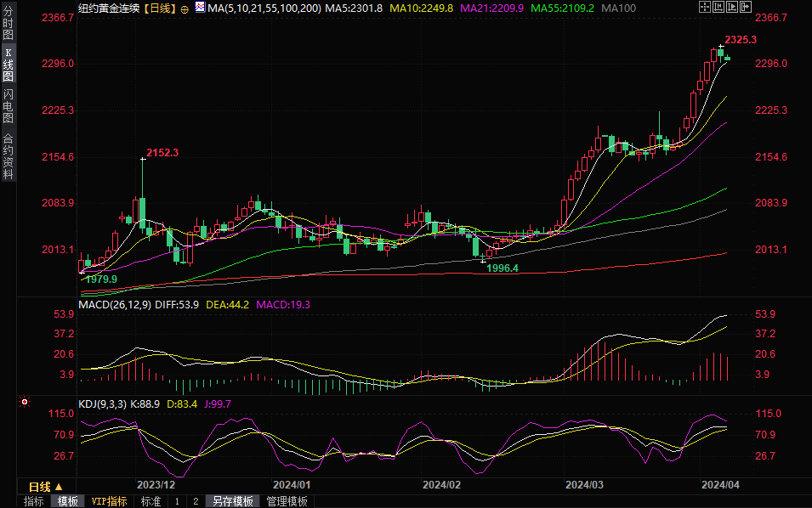Image resolution: width=812 pixels, height=508 pixels.
Task: Click the MA indicator chart icon
Action: tap(199, 8)
